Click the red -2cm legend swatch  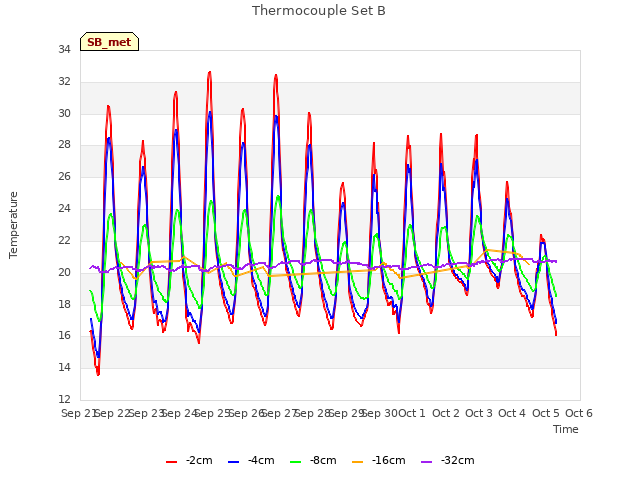[x=171, y=462]
